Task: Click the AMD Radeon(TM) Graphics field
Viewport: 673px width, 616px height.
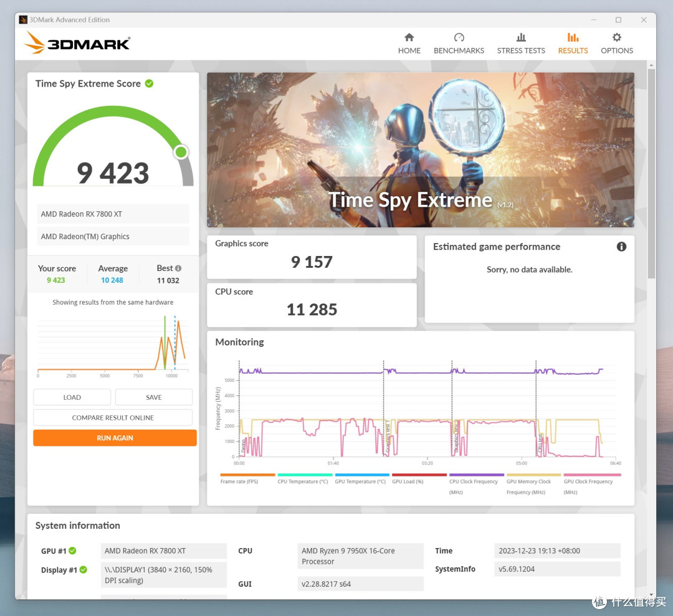Action: pos(113,236)
